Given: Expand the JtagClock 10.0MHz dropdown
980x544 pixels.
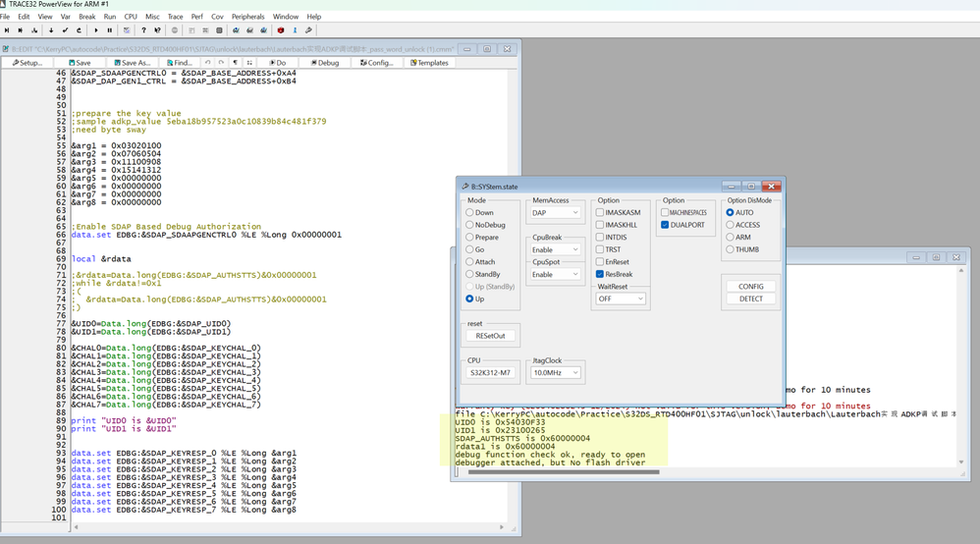Looking at the screenshot, I should pos(556,373).
